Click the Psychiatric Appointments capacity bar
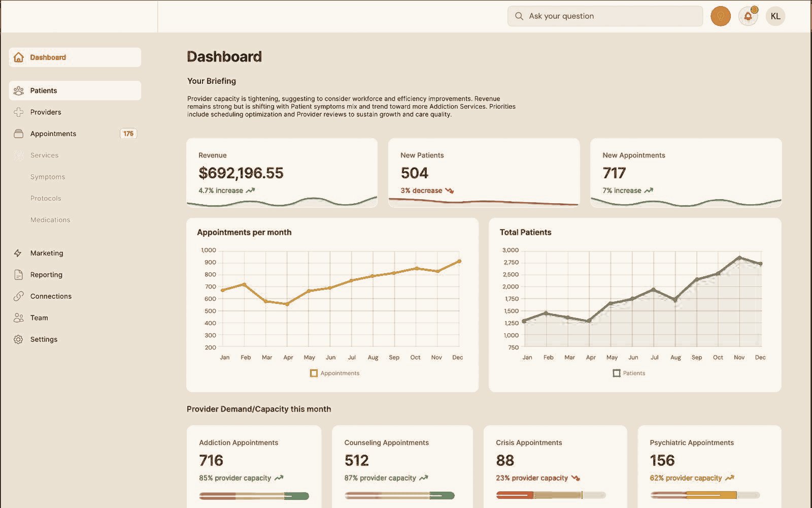812x508 pixels. point(705,495)
